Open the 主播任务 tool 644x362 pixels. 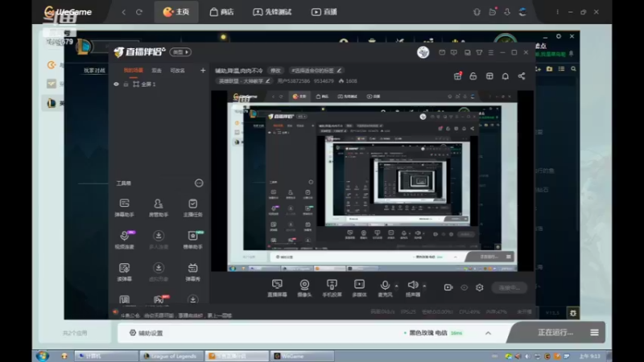click(x=192, y=208)
